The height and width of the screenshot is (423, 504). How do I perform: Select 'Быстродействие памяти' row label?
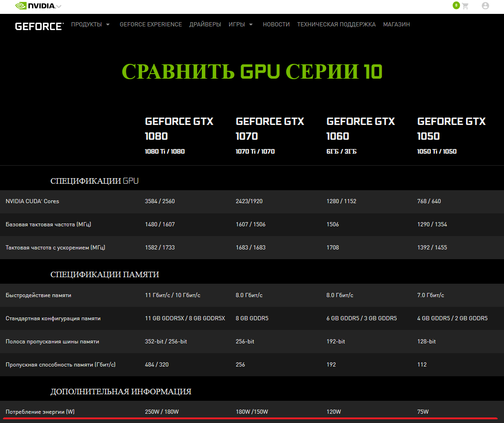pyautogui.click(x=38, y=295)
